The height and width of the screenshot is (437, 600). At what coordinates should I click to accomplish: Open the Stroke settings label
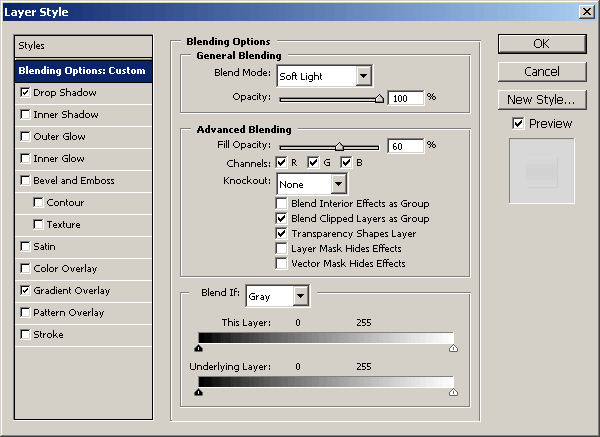(48, 334)
